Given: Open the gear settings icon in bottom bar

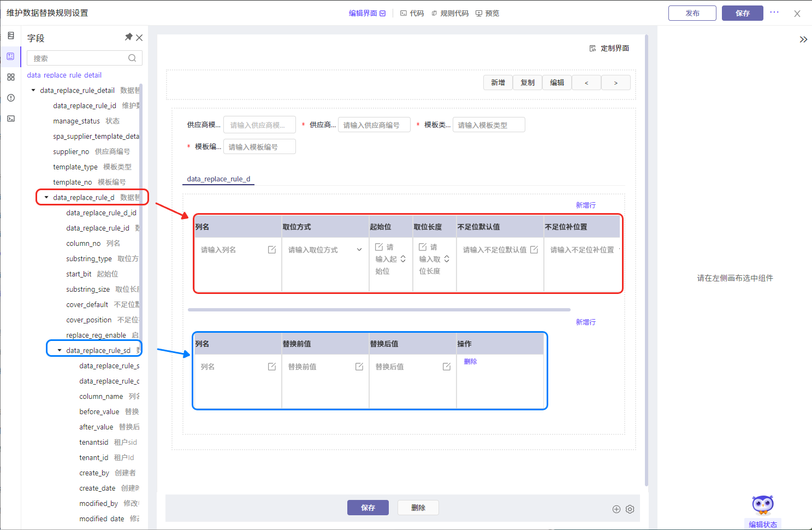Looking at the screenshot, I should click(630, 509).
